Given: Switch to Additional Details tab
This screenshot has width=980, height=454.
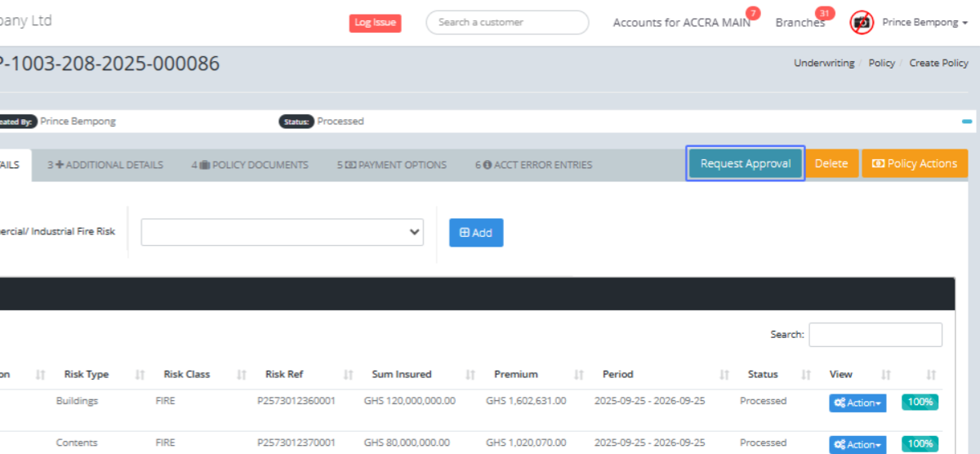Looking at the screenshot, I should tap(105, 165).
